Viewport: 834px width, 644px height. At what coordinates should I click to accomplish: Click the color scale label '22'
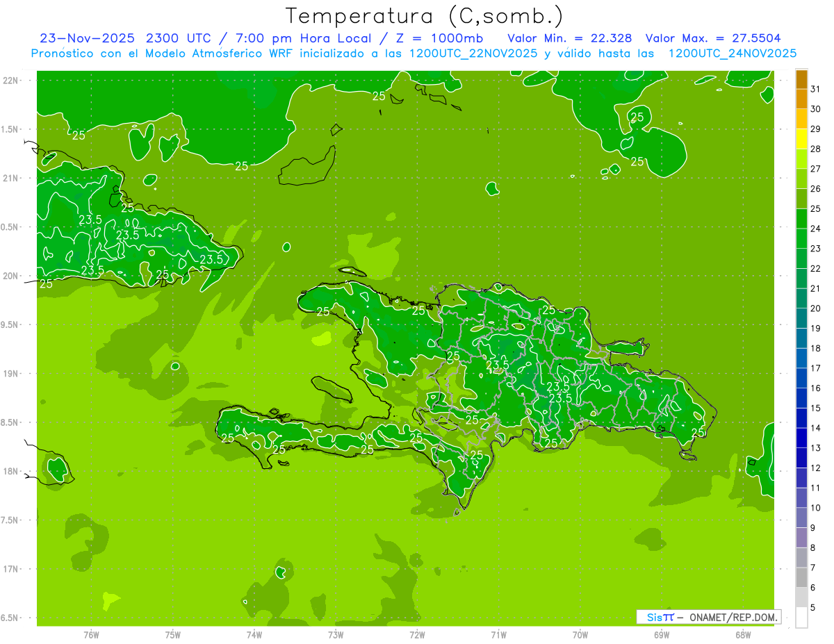click(816, 268)
